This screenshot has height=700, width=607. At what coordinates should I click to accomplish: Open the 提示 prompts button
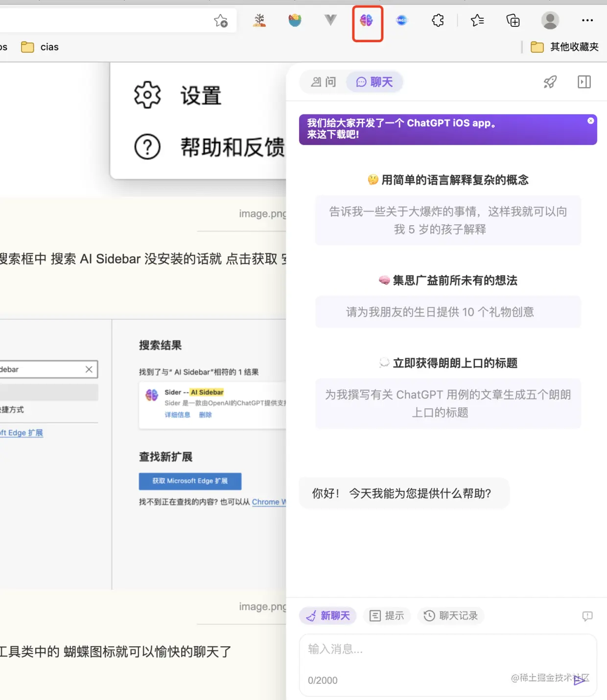click(x=387, y=616)
